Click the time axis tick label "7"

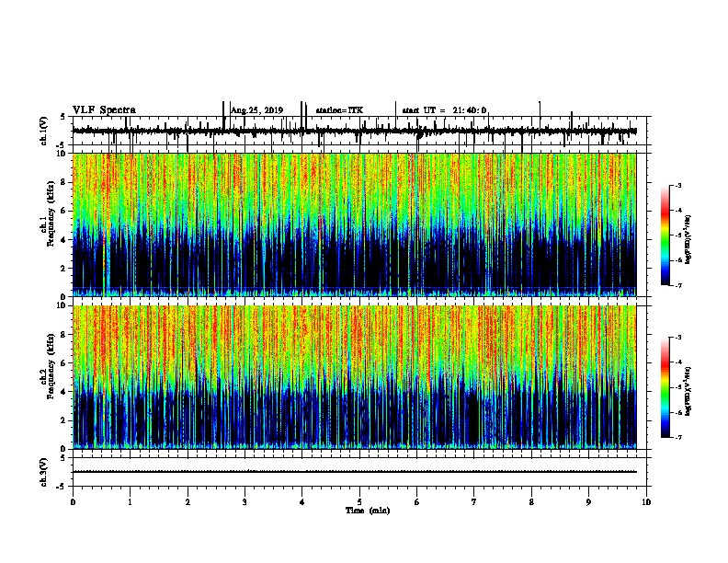pyautogui.click(x=474, y=502)
